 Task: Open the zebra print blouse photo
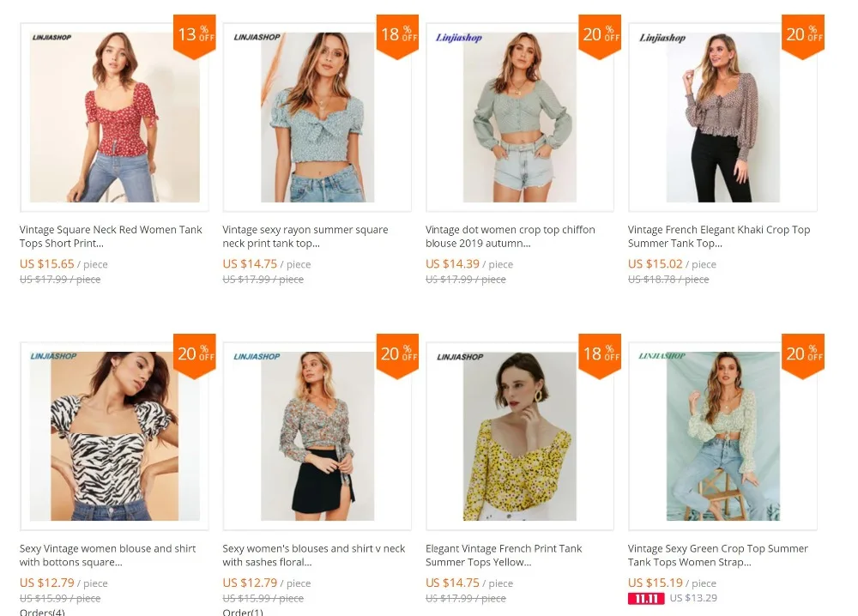pos(114,436)
